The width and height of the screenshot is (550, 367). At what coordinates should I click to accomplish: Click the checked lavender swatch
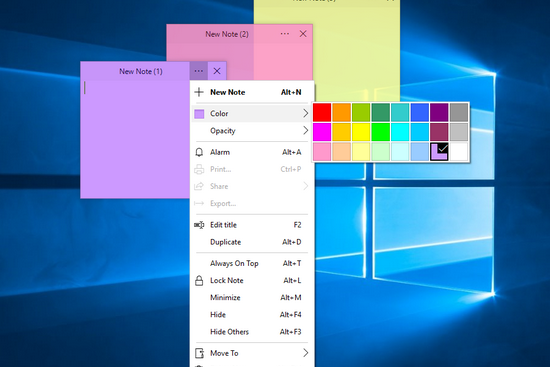(439, 152)
